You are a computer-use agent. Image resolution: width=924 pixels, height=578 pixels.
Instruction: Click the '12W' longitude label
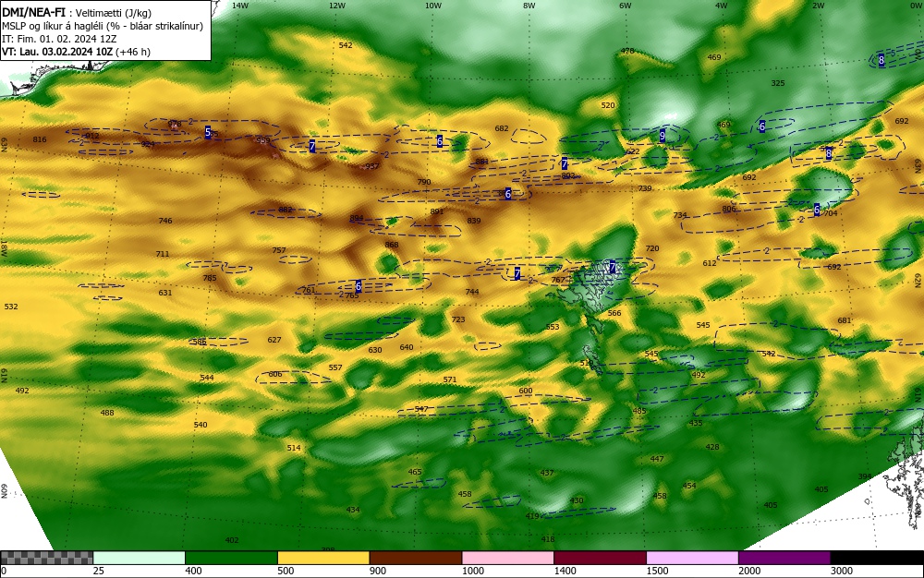pyautogui.click(x=337, y=6)
